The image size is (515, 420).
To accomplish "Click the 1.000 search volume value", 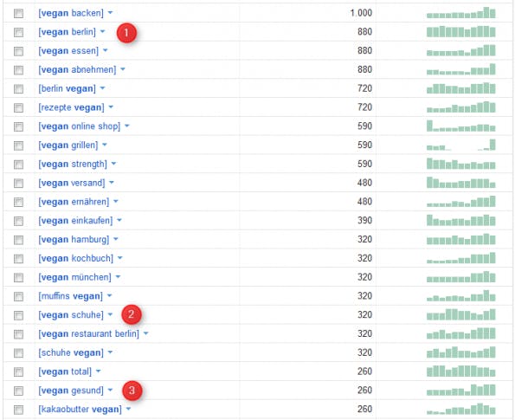I will [361, 13].
